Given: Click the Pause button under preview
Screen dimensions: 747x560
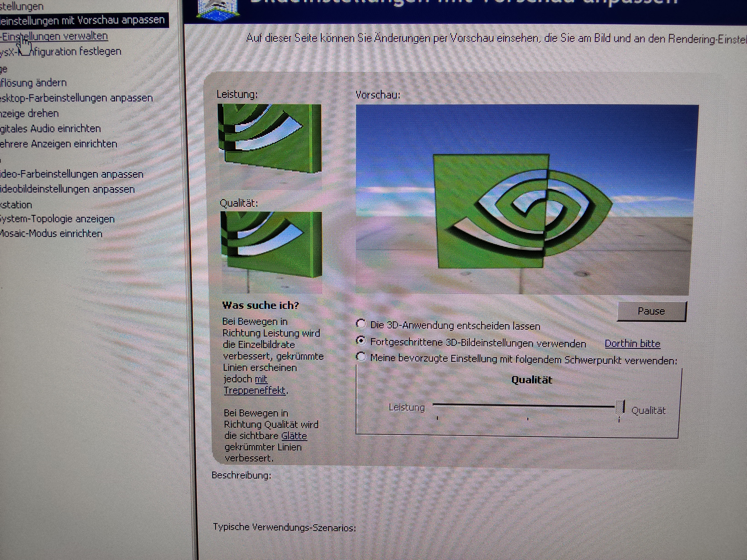Looking at the screenshot, I should (x=651, y=311).
